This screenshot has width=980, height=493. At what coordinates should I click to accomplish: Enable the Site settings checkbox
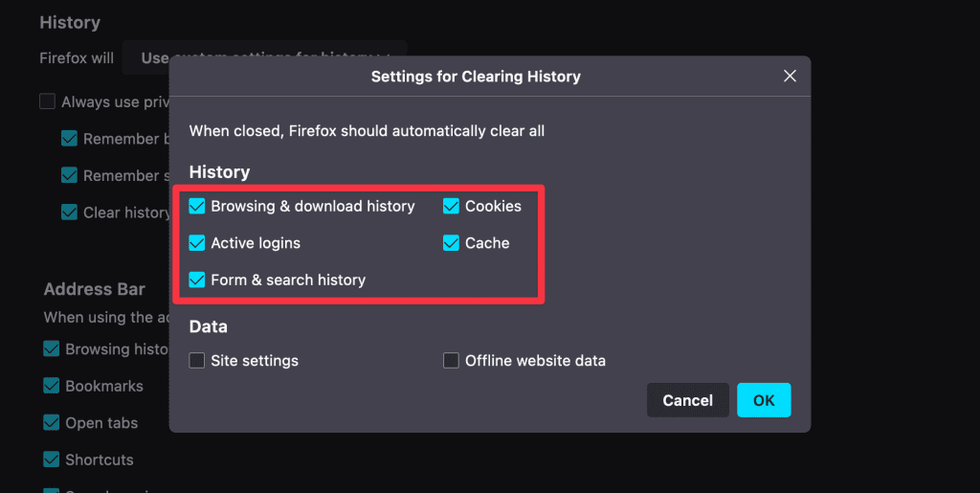(197, 361)
